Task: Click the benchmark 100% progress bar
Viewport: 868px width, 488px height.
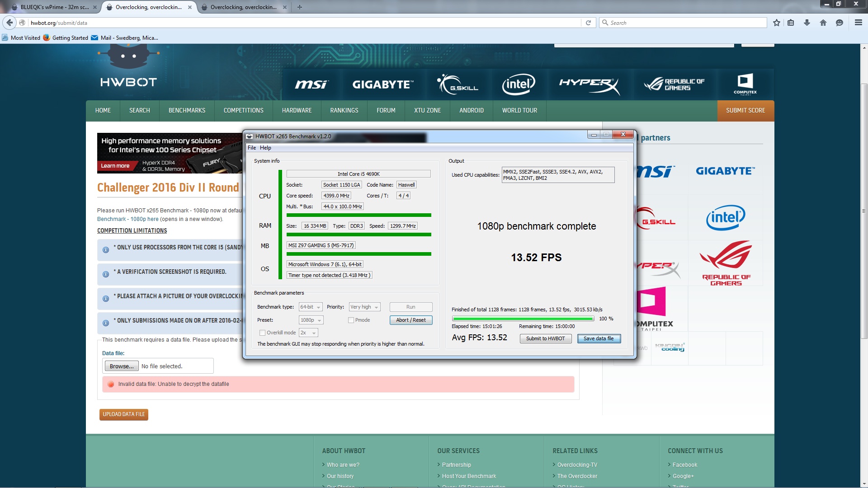Action: click(523, 319)
